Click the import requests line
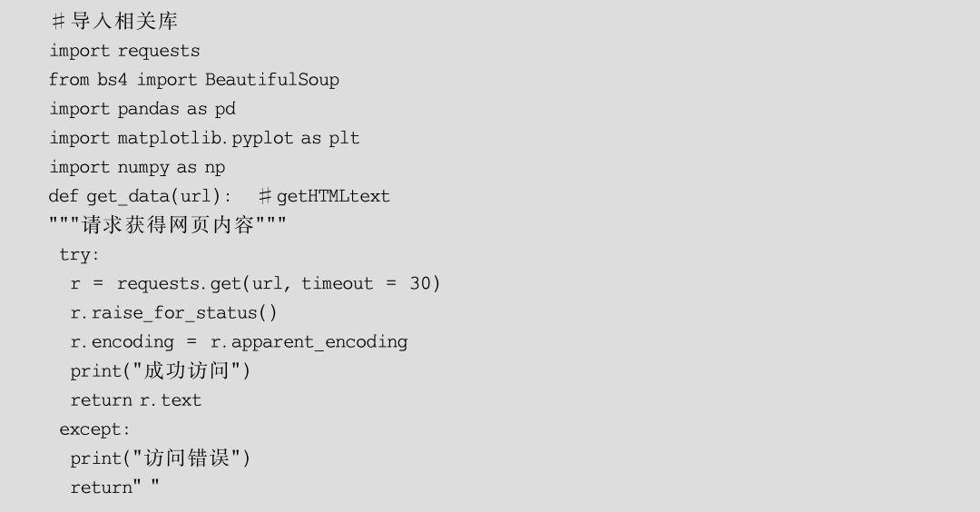This screenshot has height=512, width=980. click(124, 51)
